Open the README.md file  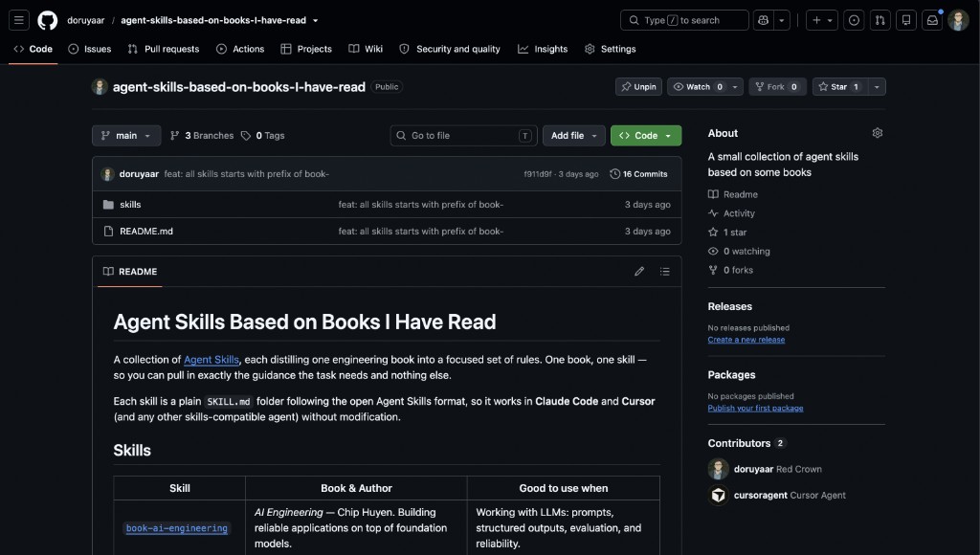tap(146, 232)
